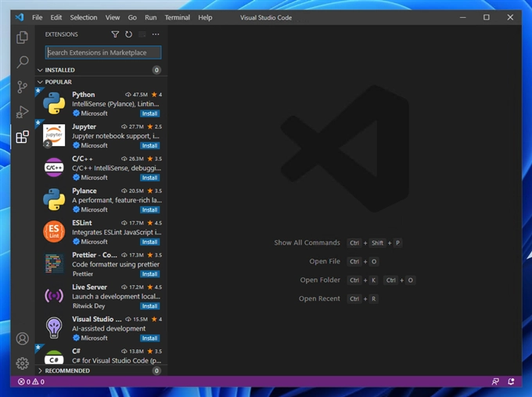Click the feedback icon in status bar
This screenshot has width=532, height=397.
click(495, 381)
